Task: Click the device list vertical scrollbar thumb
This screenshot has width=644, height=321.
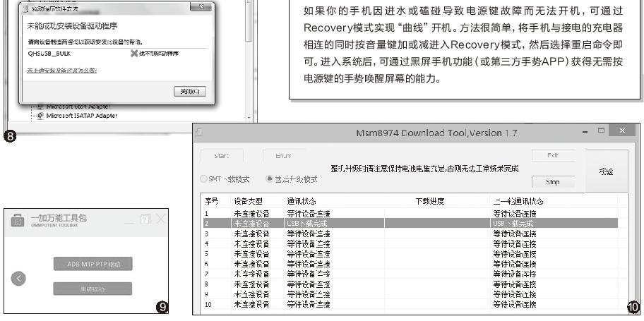Action: [x=248, y=20]
